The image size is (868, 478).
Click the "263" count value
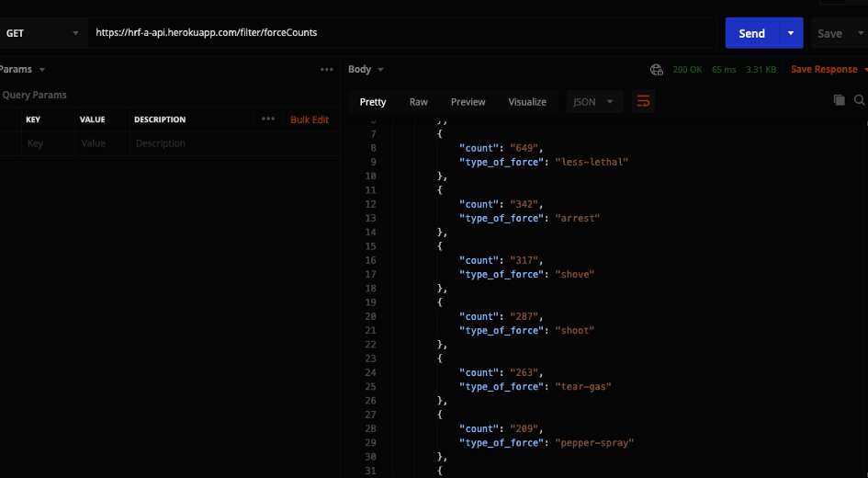[524, 373]
